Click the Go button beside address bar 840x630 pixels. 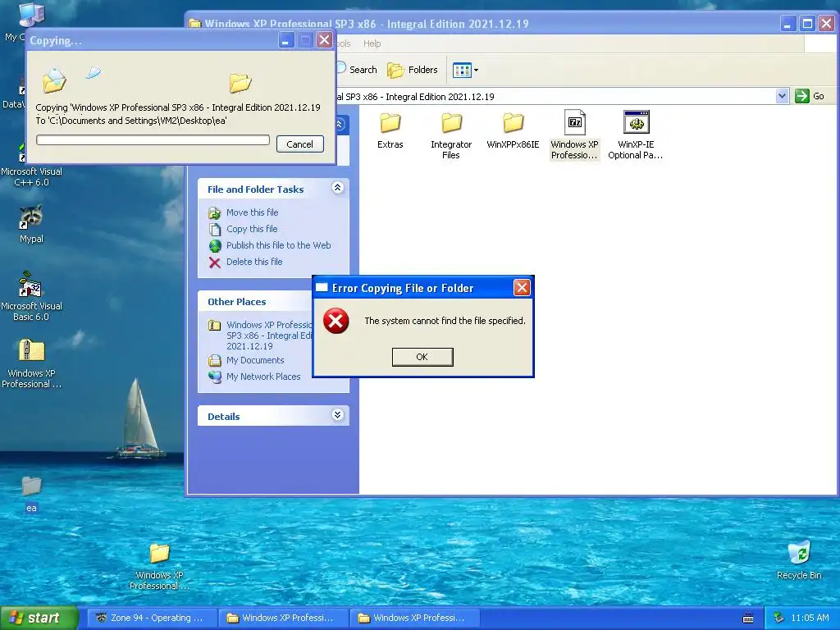pyautogui.click(x=810, y=97)
